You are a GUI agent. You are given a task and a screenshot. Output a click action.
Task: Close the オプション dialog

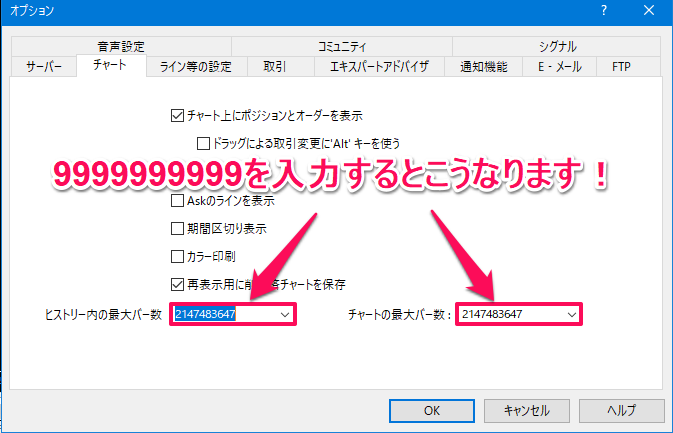point(649,10)
